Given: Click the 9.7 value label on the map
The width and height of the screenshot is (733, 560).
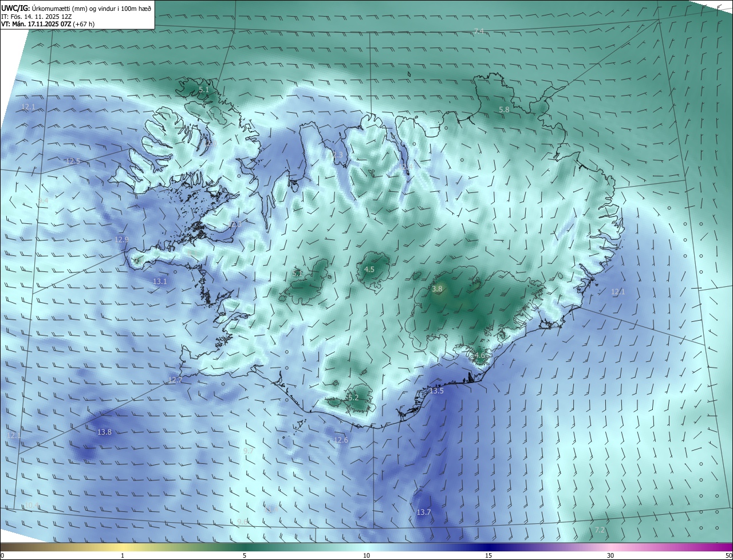Looking at the screenshot, I should click(x=249, y=451).
